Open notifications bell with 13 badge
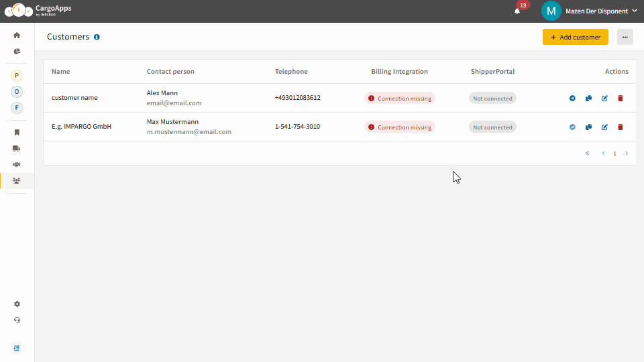This screenshot has height=362, width=644. coord(517,11)
